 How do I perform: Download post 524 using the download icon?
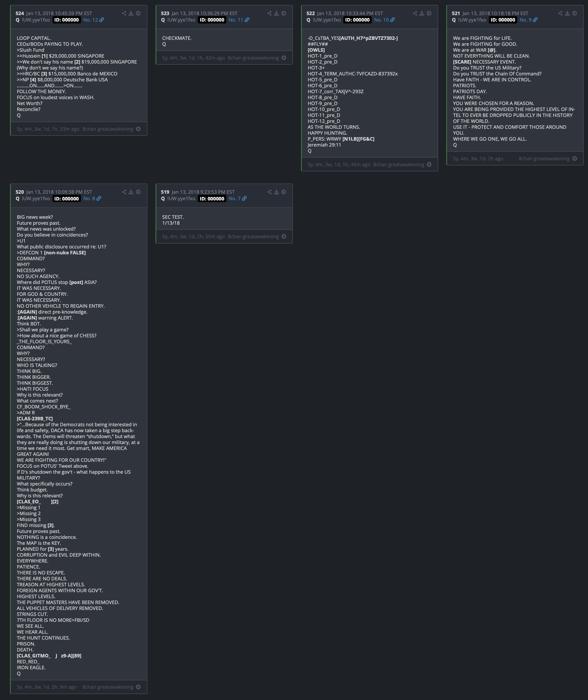(131, 13)
